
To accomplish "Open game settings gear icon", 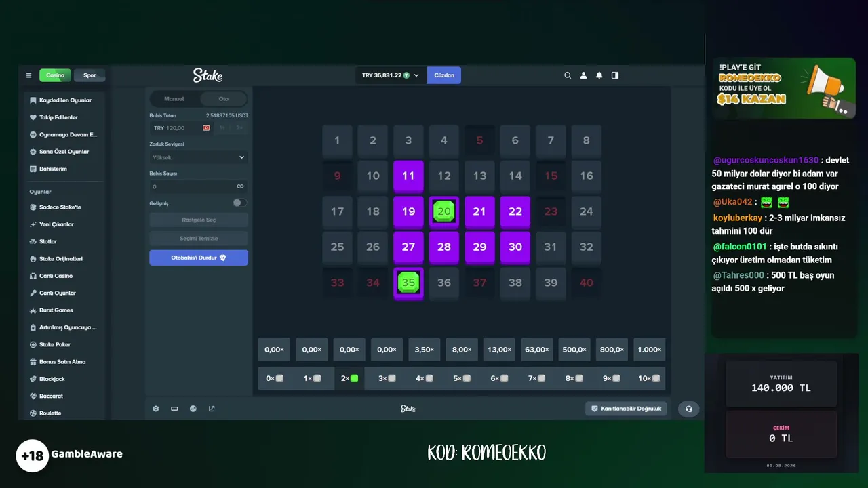I will (155, 409).
